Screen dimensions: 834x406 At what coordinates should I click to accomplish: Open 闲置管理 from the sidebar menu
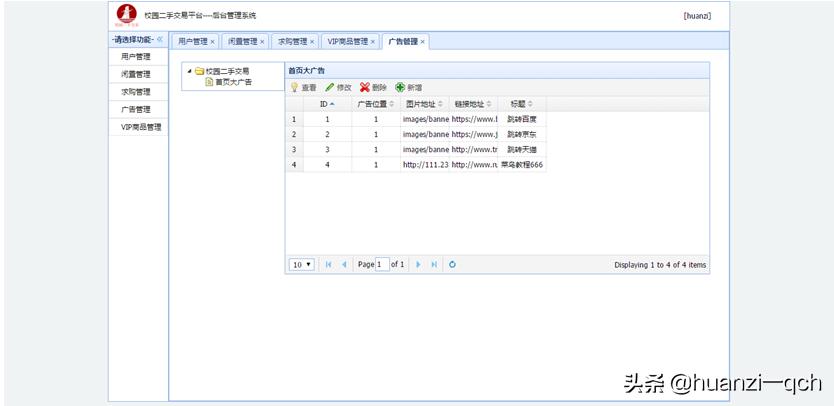click(x=138, y=74)
